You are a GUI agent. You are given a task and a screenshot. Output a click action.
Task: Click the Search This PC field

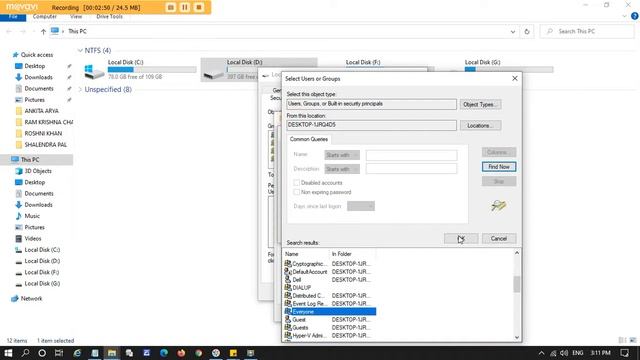(x=588, y=31)
